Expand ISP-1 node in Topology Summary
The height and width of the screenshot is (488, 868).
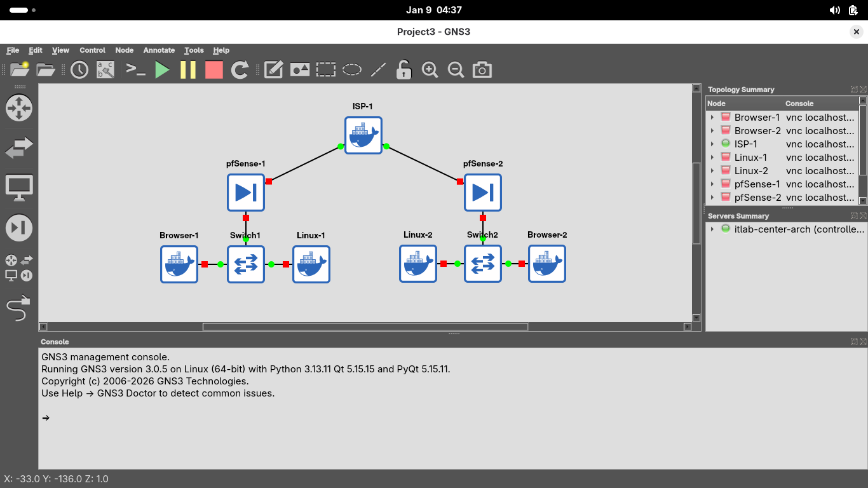[x=712, y=144]
